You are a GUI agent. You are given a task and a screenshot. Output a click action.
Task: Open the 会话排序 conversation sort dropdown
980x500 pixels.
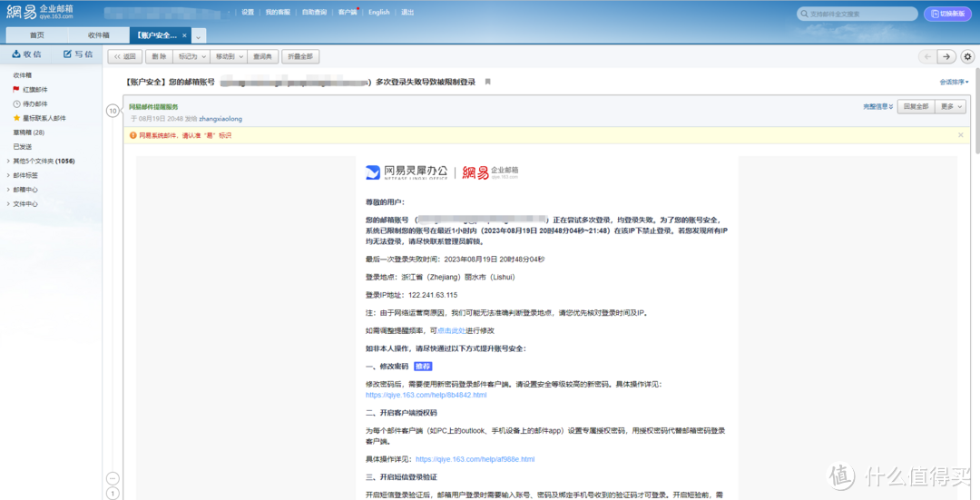point(954,82)
